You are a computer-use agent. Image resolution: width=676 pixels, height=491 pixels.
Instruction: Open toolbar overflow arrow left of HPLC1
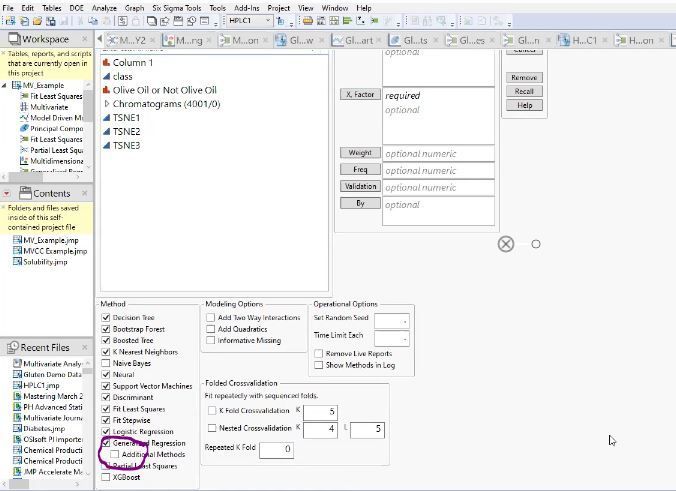tap(216, 23)
